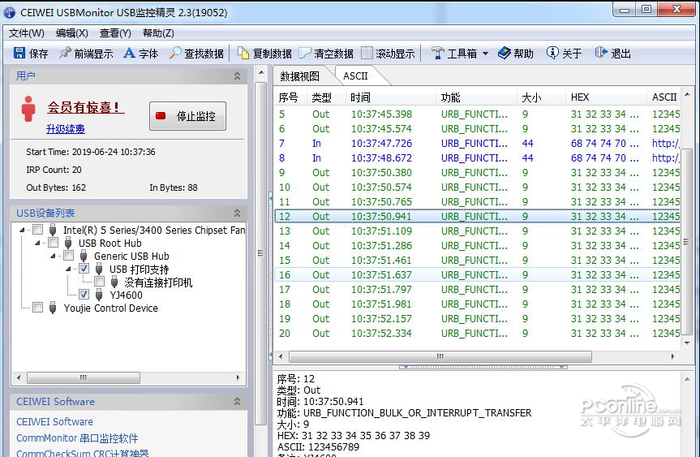Click the 序号 column header
This screenshot has height=457, width=700.
pyautogui.click(x=290, y=97)
